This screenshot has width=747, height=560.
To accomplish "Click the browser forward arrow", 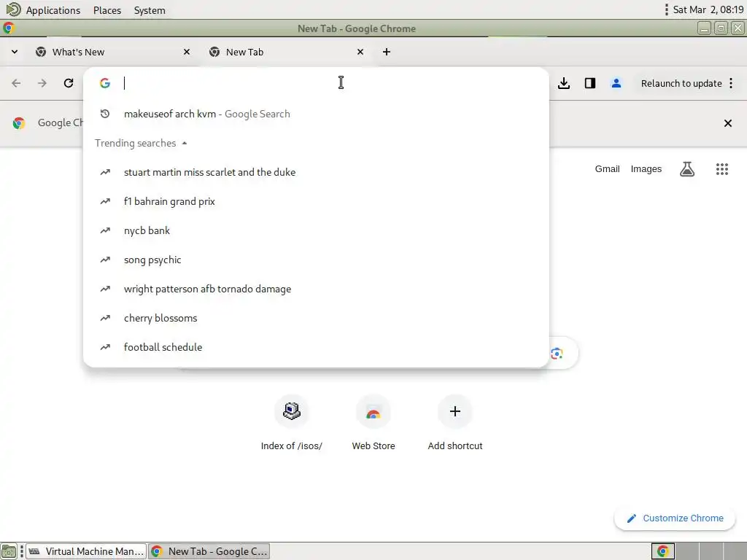I will (42, 83).
